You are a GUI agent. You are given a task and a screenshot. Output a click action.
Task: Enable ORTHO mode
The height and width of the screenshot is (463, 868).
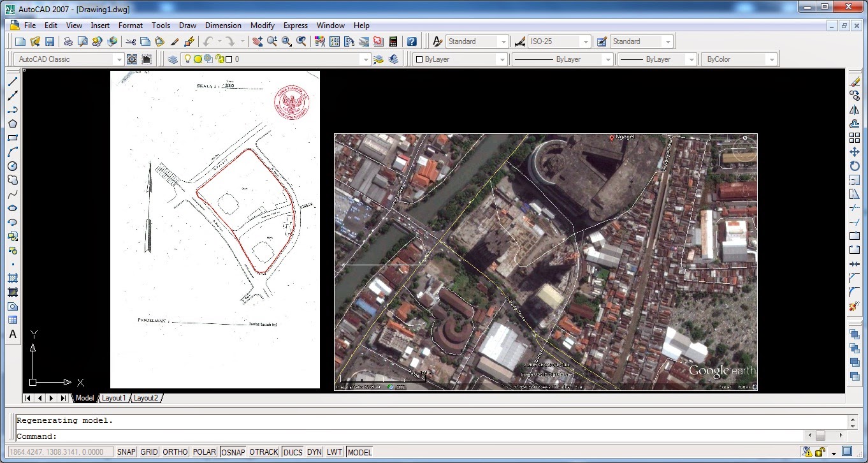[175, 452]
